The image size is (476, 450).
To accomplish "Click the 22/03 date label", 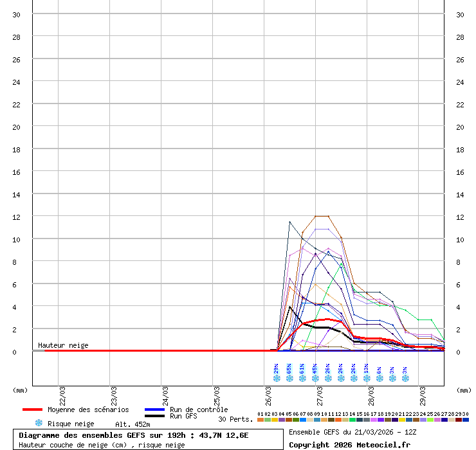I will (x=62, y=396).
